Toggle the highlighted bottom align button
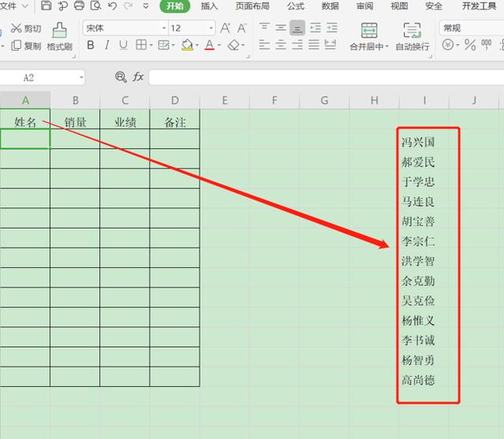504x439 pixels. click(298, 28)
